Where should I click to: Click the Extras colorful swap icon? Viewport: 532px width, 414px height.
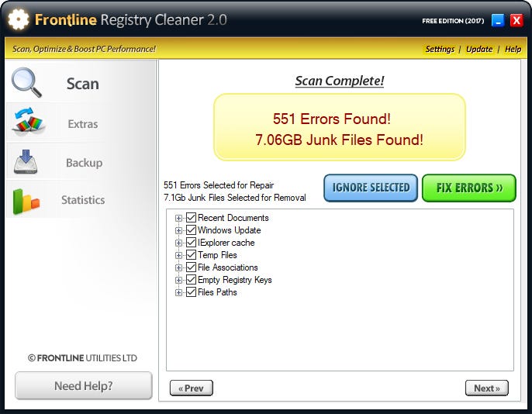[28, 120]
